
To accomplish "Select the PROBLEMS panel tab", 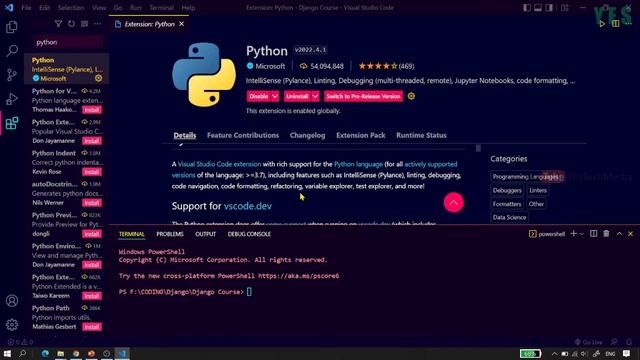I will coord(170,234).
